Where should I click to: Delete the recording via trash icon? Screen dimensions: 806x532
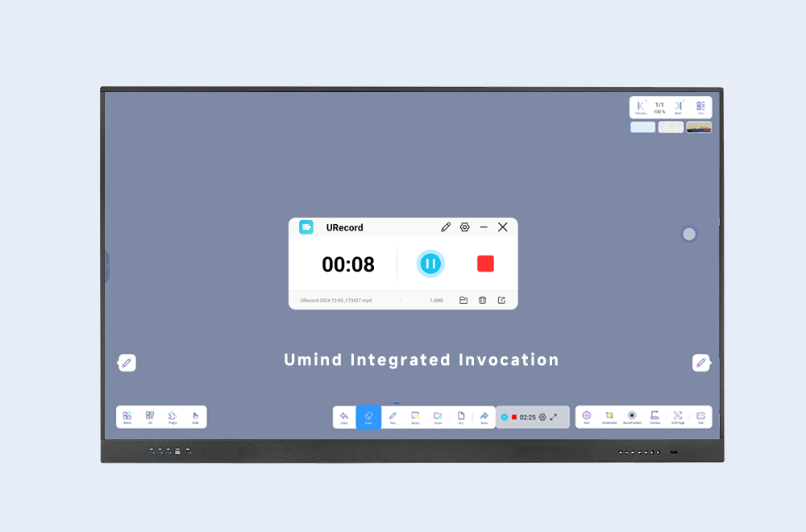(482, 300)
